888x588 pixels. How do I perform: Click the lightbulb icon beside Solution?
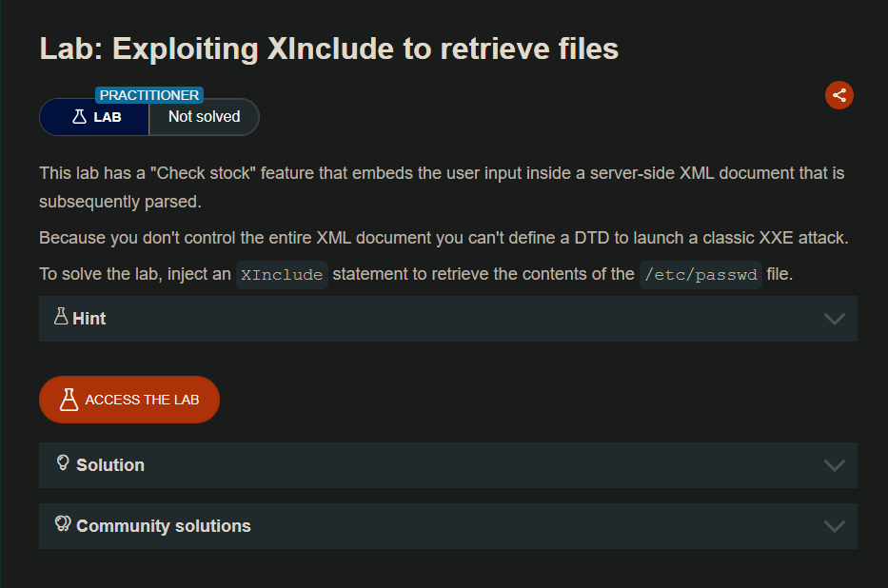pyautogui.click(x=63, y=463)
